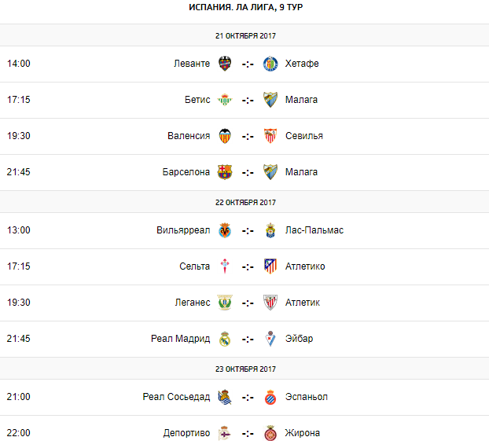Select the Atletico Madrid striped crest
The image size is (489, 448).
(270, 266)
